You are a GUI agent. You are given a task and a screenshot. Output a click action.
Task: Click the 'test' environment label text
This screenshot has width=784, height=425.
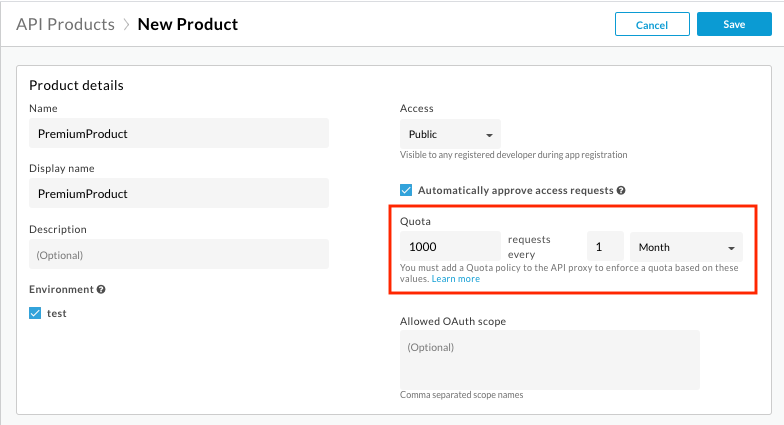click(x=56, y=313)
